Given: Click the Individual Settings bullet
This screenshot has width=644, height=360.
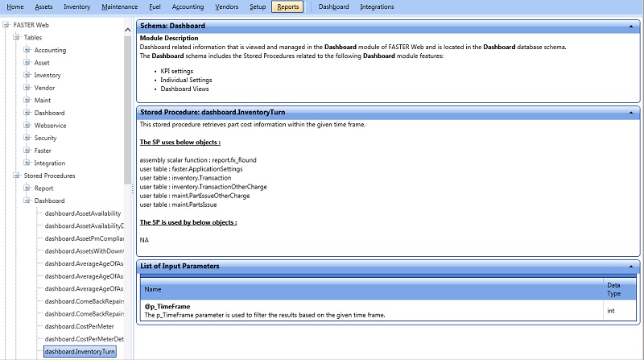Looking at the screenshot, I should point(186,80).
